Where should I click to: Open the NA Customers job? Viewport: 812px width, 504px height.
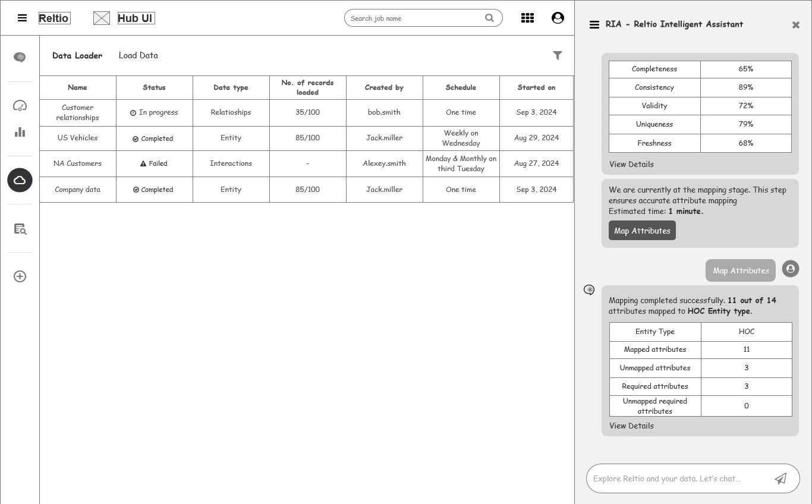(77, 163)
